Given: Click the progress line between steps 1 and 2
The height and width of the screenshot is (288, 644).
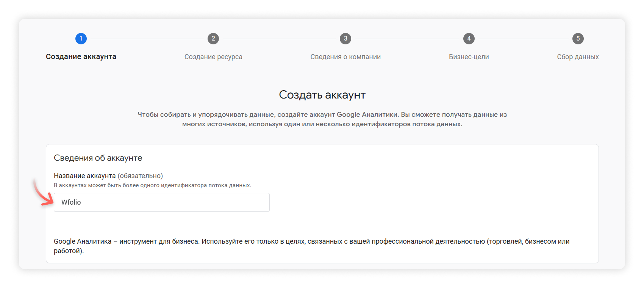Looking at the screenshot, I should point(147,39).
